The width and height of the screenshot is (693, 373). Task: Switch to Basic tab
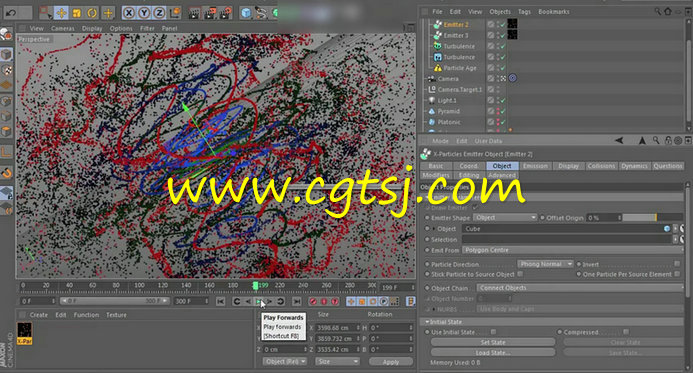point(436,166)
